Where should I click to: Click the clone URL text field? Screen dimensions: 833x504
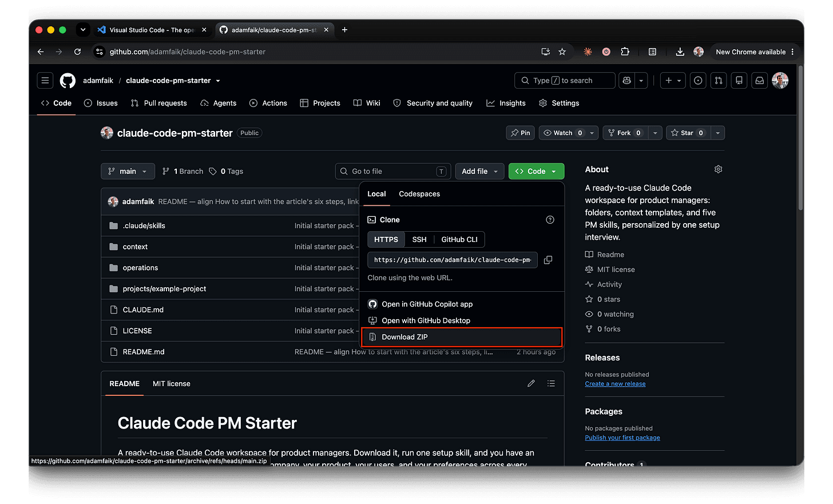coord(452,260)
